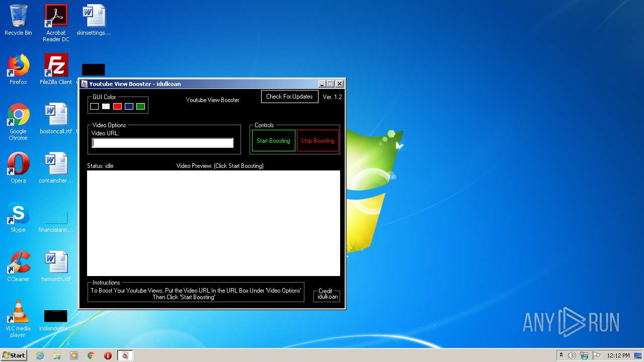This screenshot has height=362, width=644.
Task: Click the 'Video URL:' label
Action: [105, 133]
